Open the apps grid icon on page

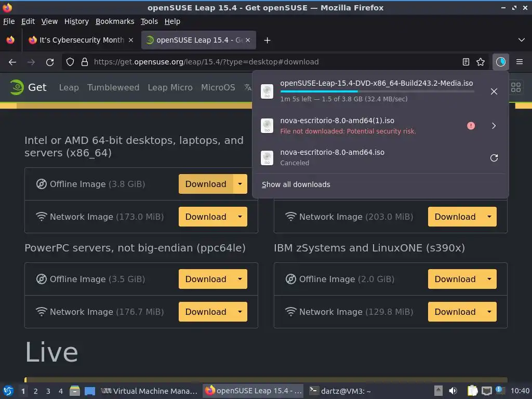[x=516, y=87]
